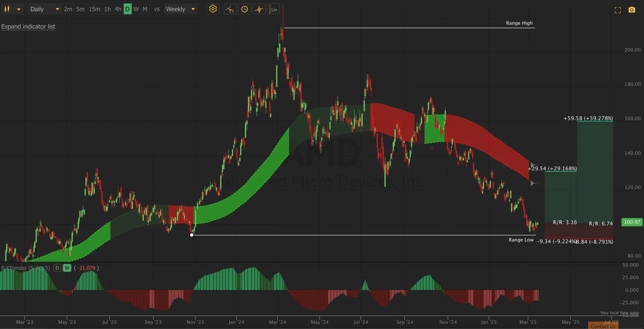Screen dimensions: 644x329
Task: Click the Jan '25 date on time axis
Action: tap(489, 322)
